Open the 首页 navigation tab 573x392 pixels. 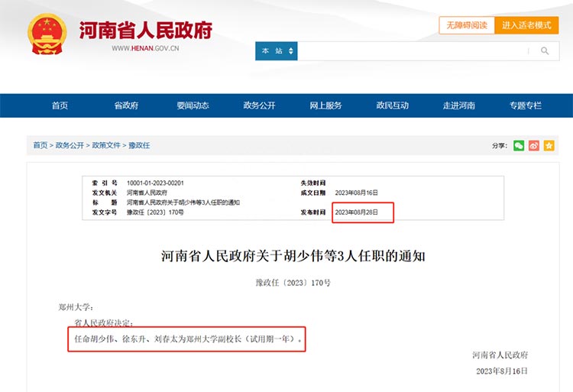pos(60,105)
